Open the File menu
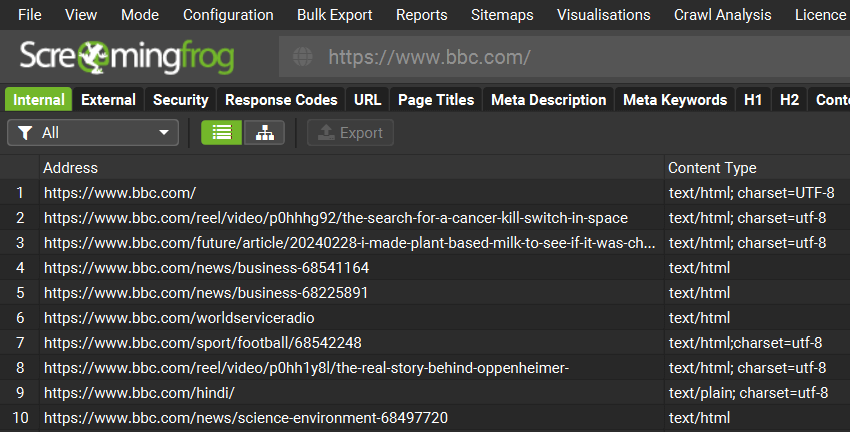The image size is (850, 432). 30,15
